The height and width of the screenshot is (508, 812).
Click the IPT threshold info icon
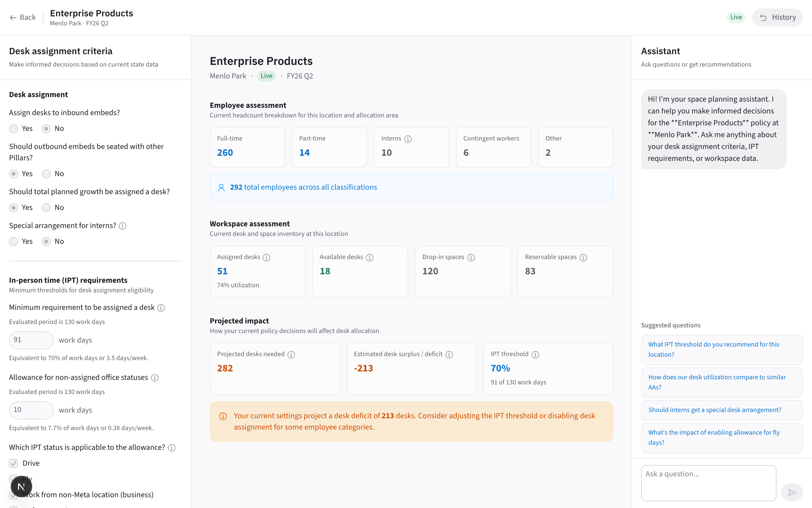tap(535, 354)
